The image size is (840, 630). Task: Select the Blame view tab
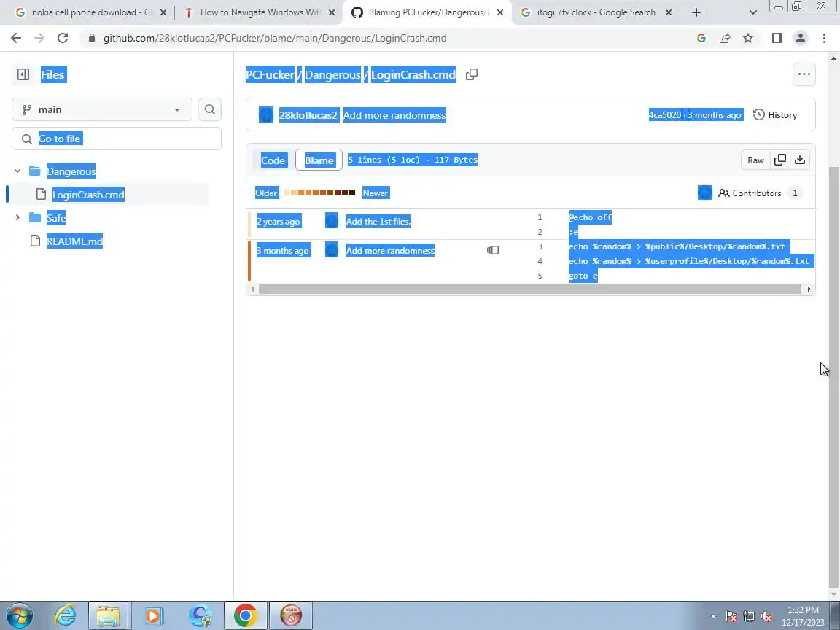pyautogui.click(x=319, y=160)
